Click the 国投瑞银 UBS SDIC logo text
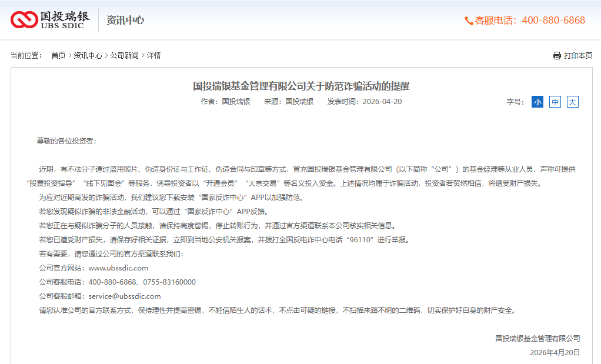The image size is (601, 364). [65, 20]
